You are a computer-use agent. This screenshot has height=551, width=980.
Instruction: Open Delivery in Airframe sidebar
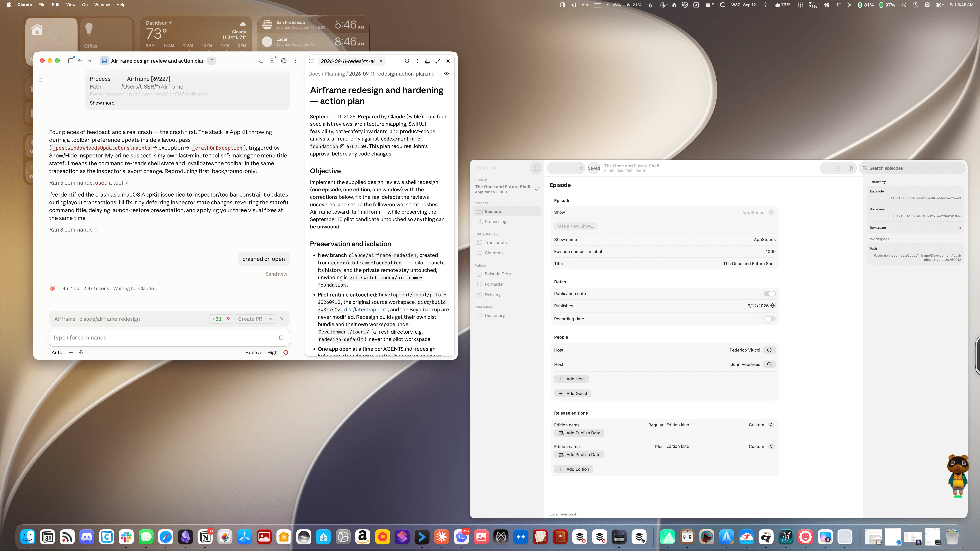point(507,295)
